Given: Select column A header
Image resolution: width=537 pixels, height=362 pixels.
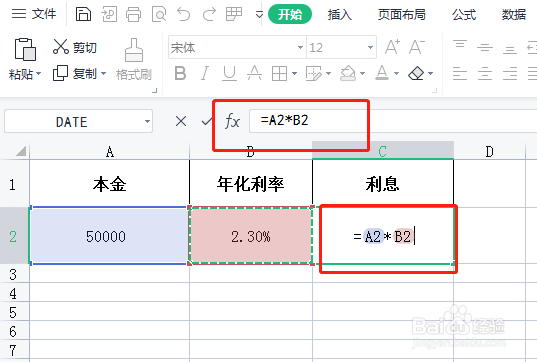Looking at the screenshot, I should [x=110, y=151].
